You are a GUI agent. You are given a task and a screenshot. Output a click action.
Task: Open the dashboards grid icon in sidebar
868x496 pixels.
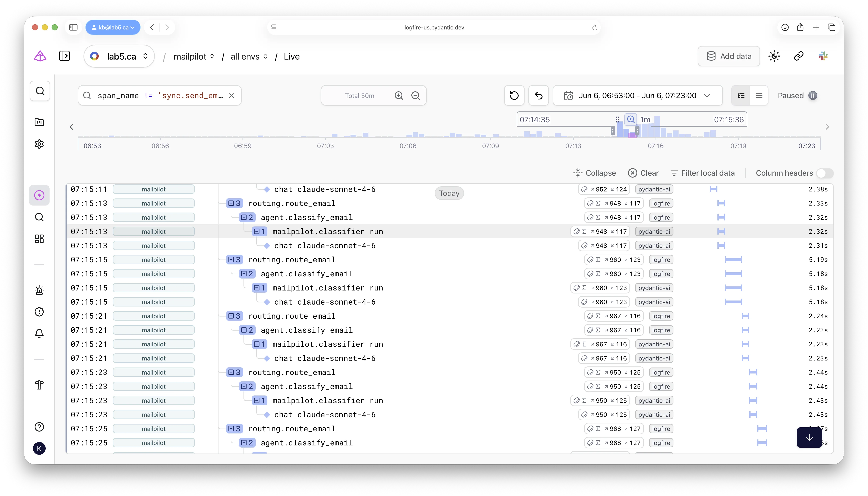[39, 239]
